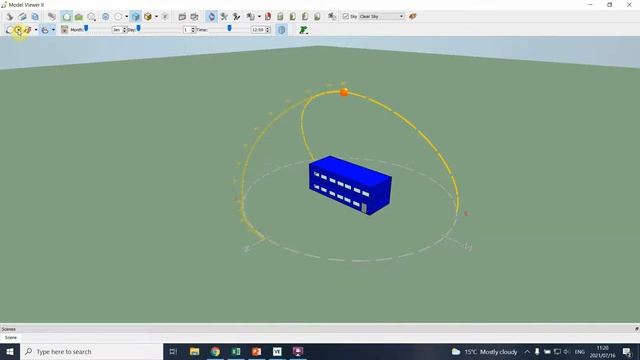Image resolution: width=640 pixels, height=360 pixels.
Task: Open the dropdown beside the hand-shaped tool
Action: (x=53, y=30)
